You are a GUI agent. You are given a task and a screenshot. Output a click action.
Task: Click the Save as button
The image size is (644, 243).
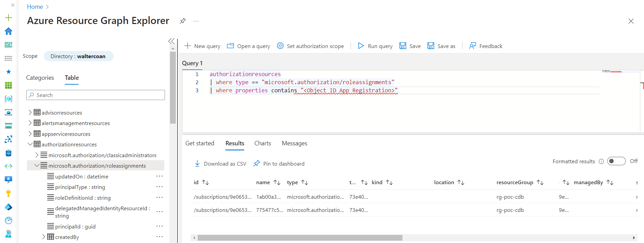(441, 46)
